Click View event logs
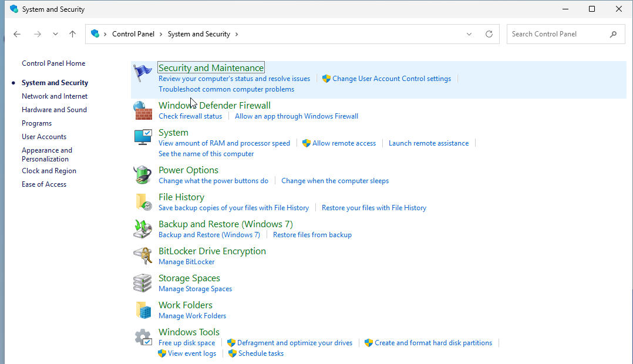633x364 pixels. pos(192,353)
